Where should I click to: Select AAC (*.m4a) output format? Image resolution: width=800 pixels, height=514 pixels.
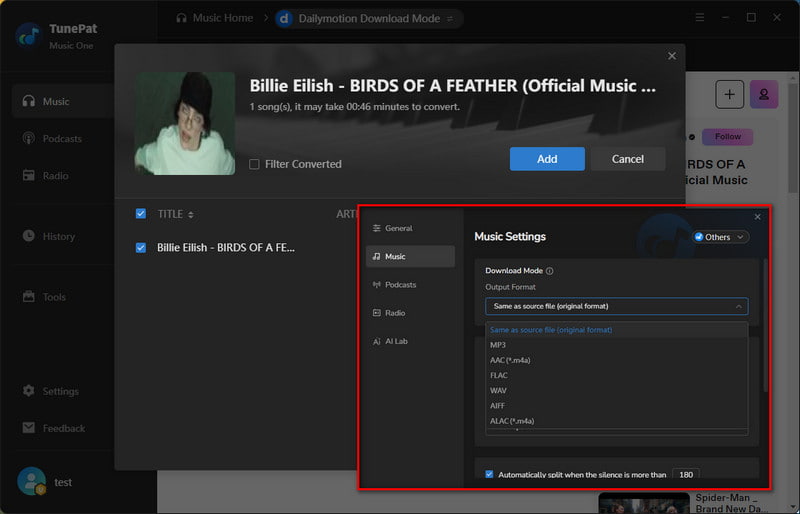[616, 360]
